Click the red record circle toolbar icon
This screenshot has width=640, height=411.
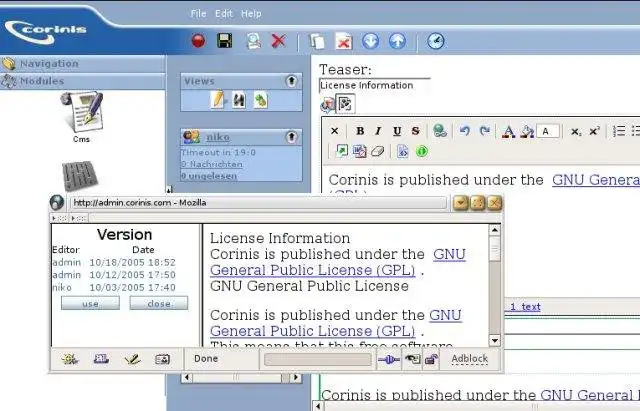[198, 41]
